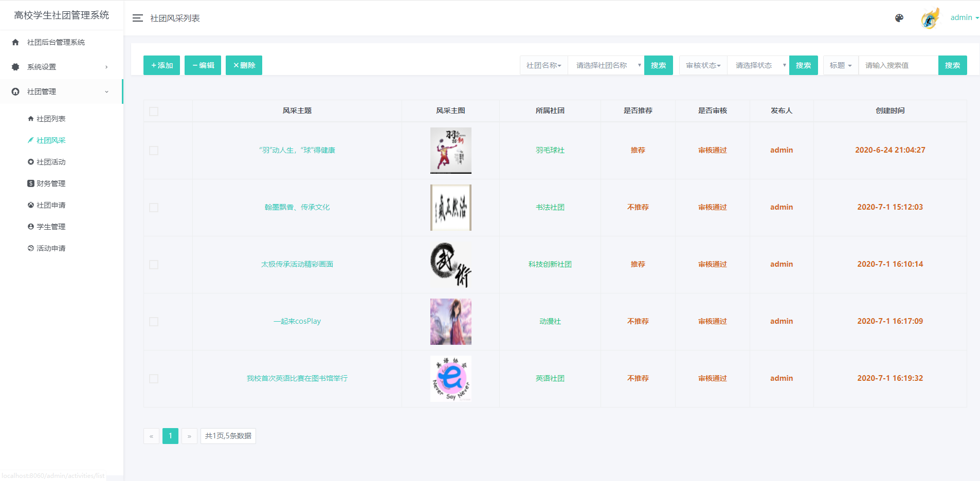This screenshot has width=980, height=481.
Task: Select page 1 in pagination
Action: (170, 436)
